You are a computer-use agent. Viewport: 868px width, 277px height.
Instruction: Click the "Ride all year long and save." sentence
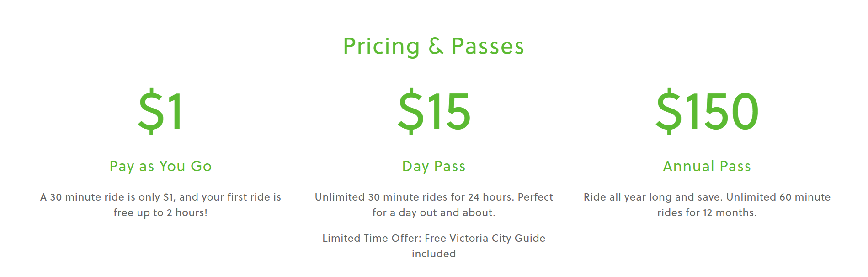tap(653, 197)
